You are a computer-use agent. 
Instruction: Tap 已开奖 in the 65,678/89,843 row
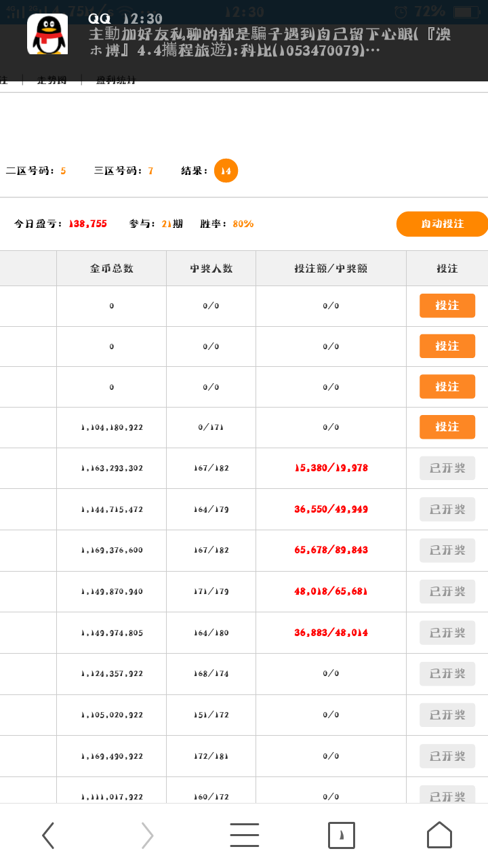pos(447,550)
